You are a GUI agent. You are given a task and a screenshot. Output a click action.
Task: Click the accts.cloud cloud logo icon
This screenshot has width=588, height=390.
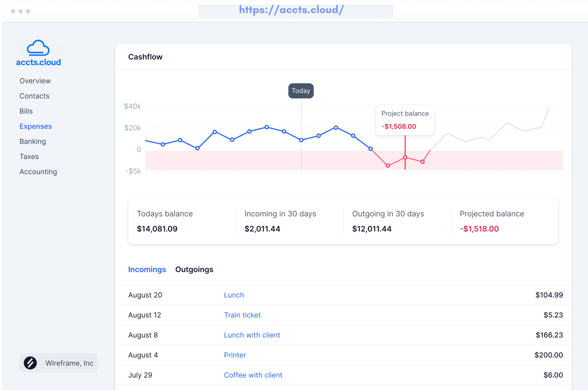38,48
